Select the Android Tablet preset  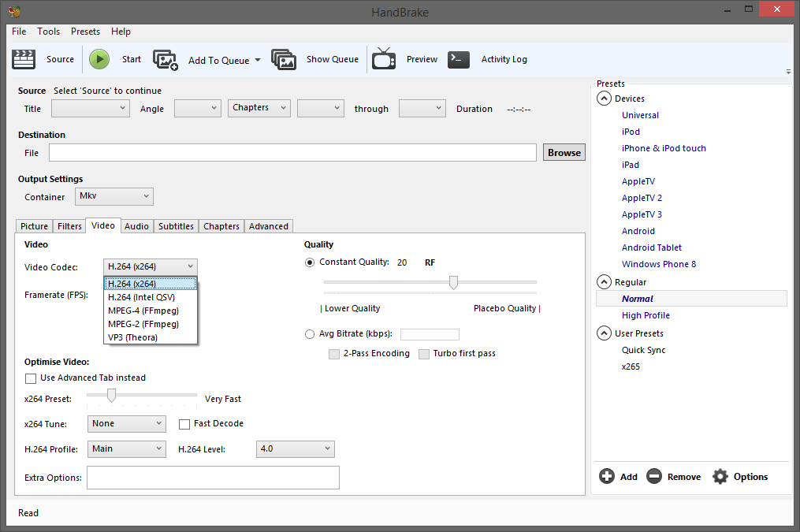(x=652, y=248)
